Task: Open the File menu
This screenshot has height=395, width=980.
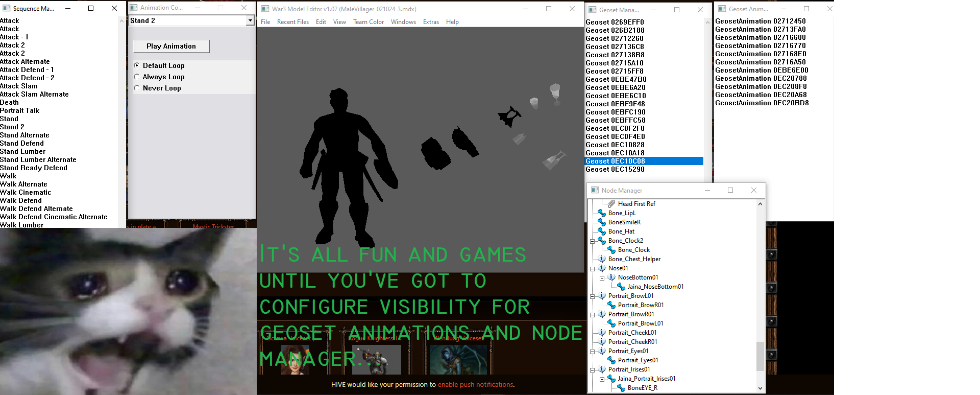Action: click(x=265, y=22)
